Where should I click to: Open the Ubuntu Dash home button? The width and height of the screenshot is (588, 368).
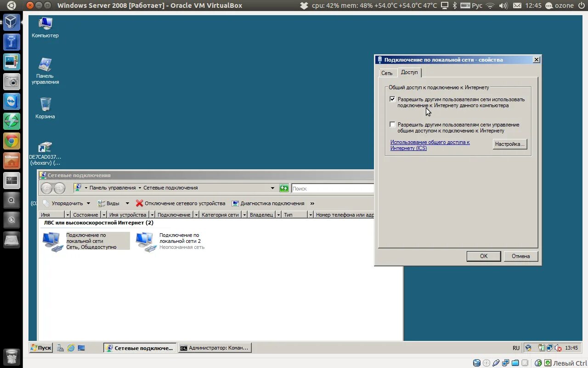pyautogui.click(x=11, y=6)
